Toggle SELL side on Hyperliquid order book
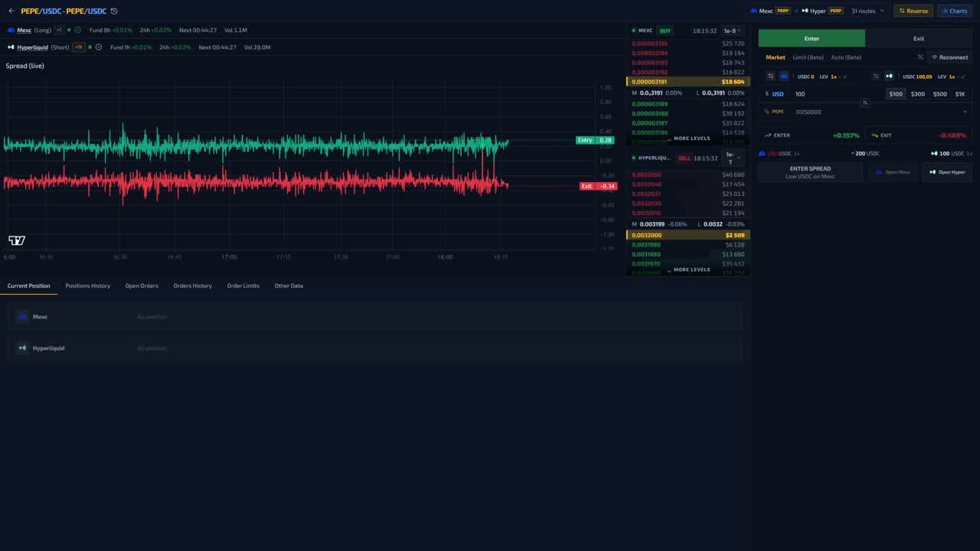Image resolution: width=980 pixels, height=551 pixels. coord(684,158)
